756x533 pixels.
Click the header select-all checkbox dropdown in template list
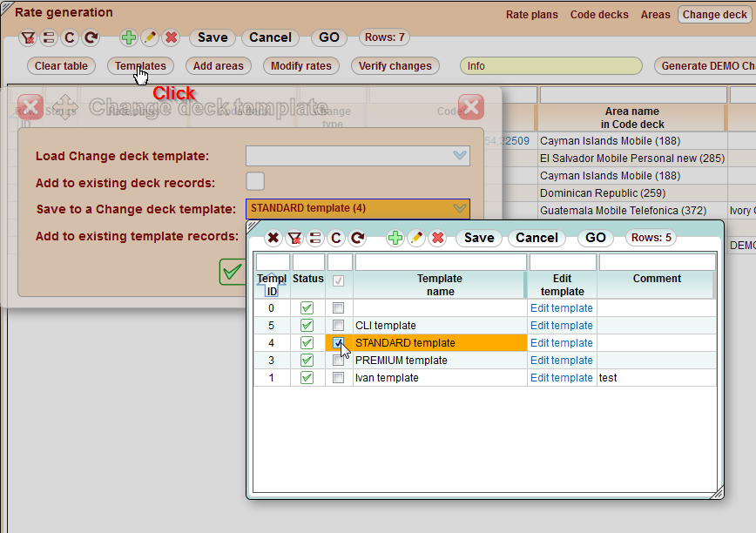tap(338, 280)
